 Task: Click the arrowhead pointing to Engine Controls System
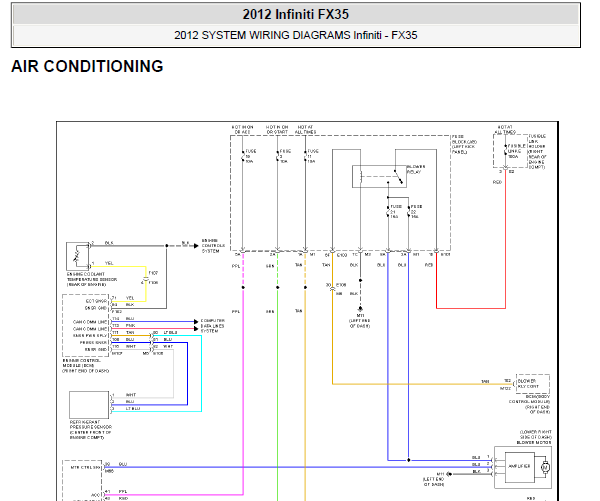[196, 246]
